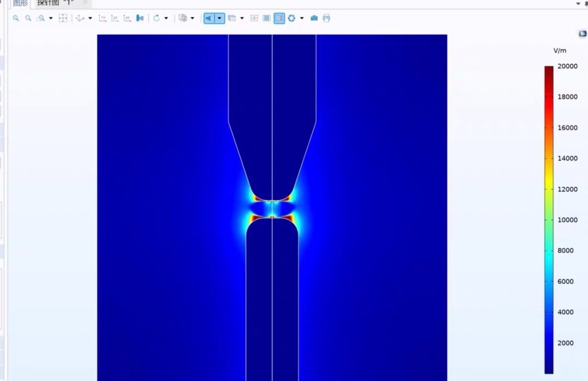This screenshot has width=588, height=381.
Task: Take an image snapshot with camera icon
Action: tap(314, 18)
